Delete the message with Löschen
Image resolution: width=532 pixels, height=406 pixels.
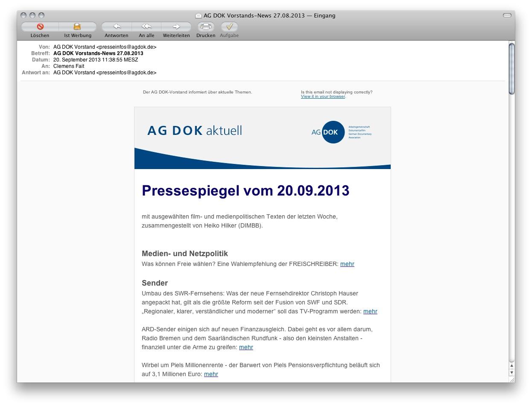pyautogui.click(x=40, y=26)
